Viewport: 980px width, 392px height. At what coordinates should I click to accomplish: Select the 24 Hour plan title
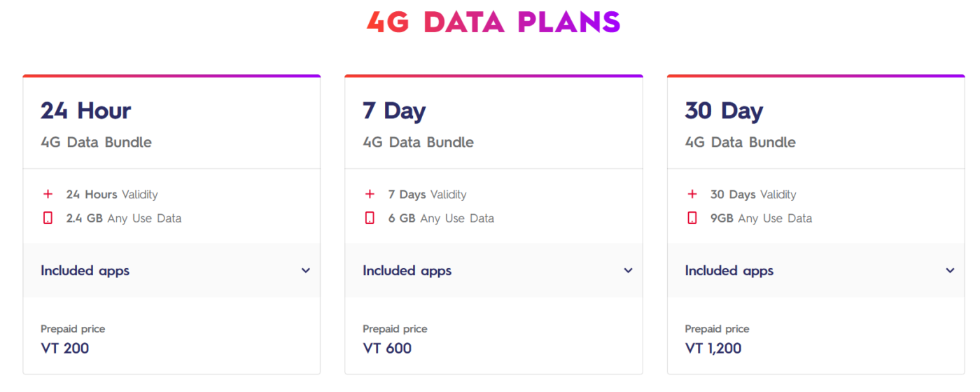pyautogui.click(x=86, y=111)
